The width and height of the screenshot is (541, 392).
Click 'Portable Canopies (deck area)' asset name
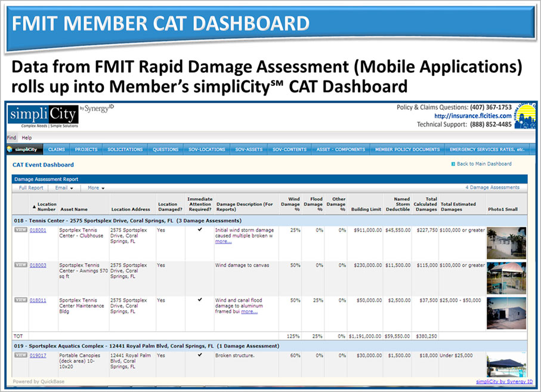pyautogui.click(x=80, y=361)
